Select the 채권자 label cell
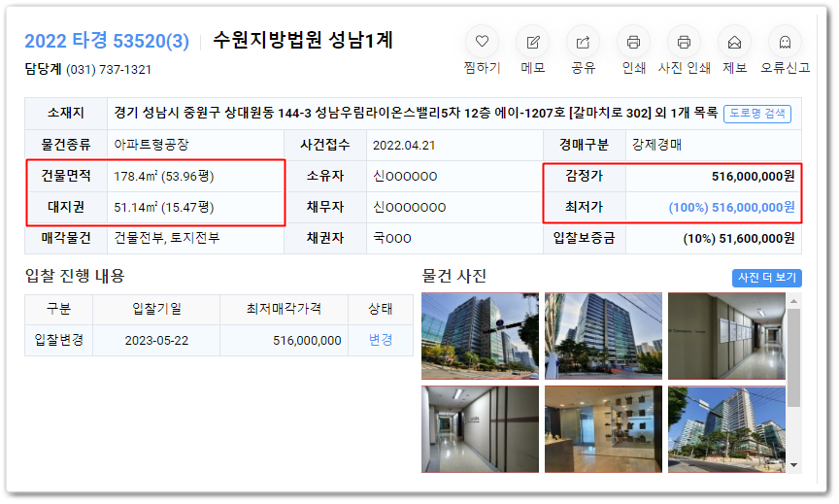Viewport: 839px width, 504px height. click(324, 238)
